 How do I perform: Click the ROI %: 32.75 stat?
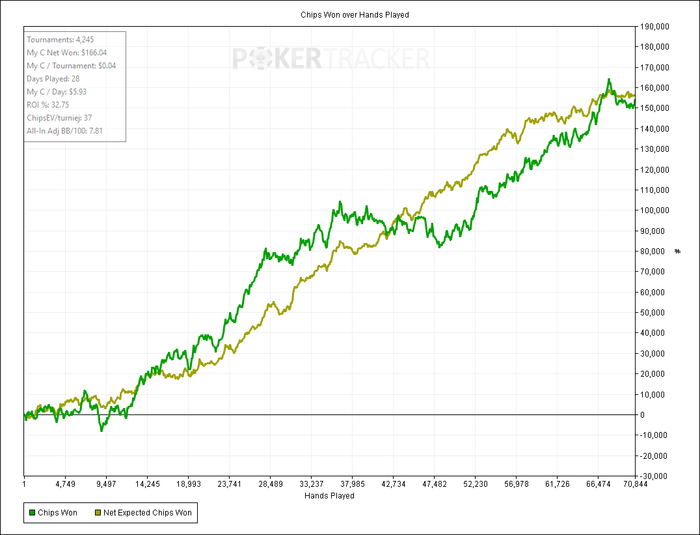pos(48,104)
